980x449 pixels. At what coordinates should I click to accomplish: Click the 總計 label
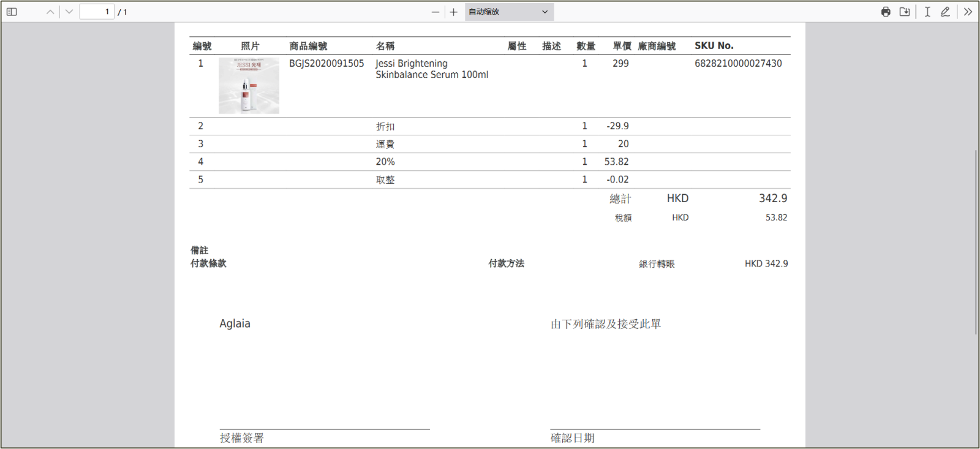620,198
